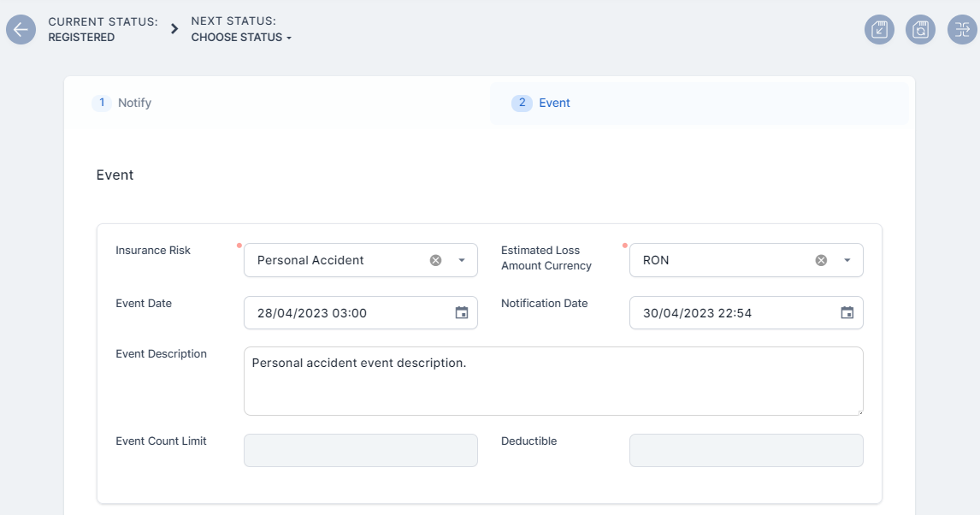Viewport: 980px width, 515px height.
Task: Click the Event Count Limit field
Action: point(360,451)
